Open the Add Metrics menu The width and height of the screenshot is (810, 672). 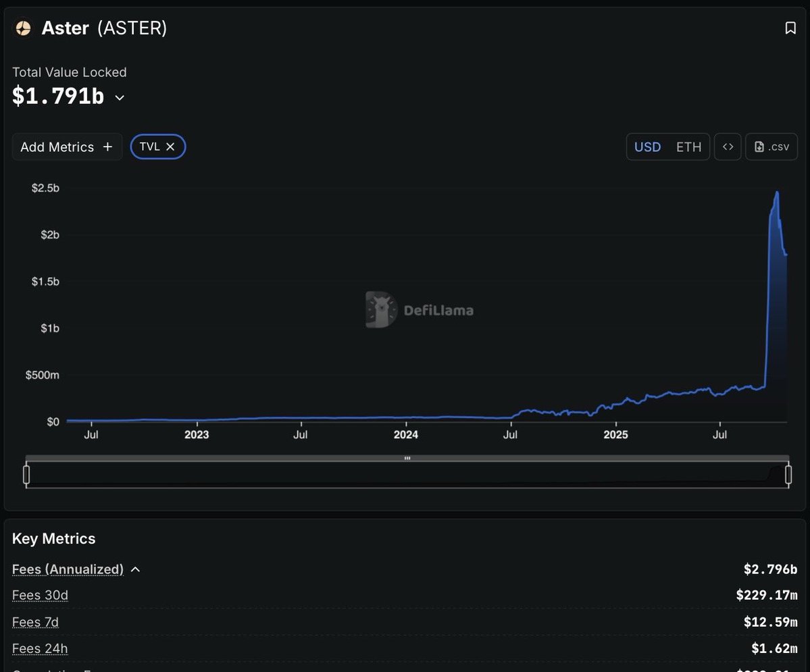[67, 147]
